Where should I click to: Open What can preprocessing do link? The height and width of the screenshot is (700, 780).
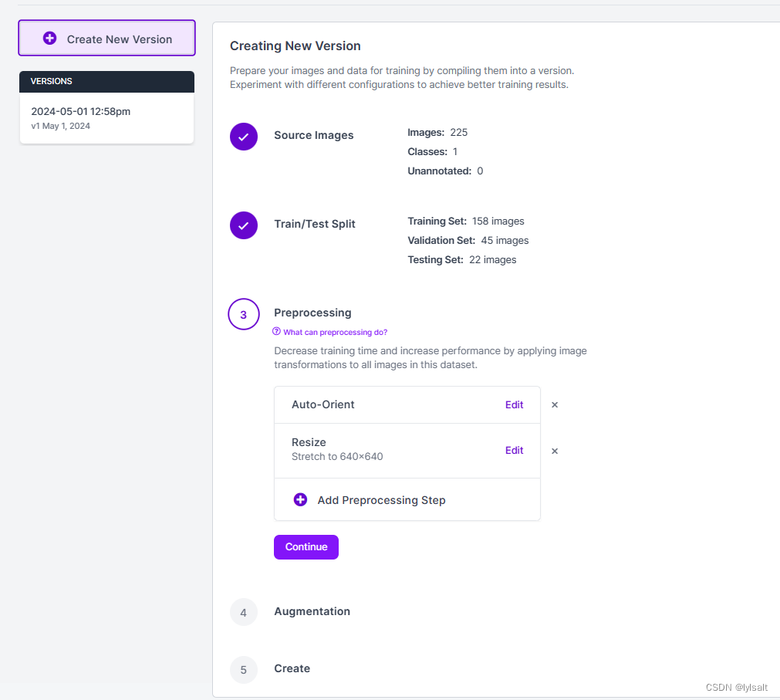tap(336, 333)
